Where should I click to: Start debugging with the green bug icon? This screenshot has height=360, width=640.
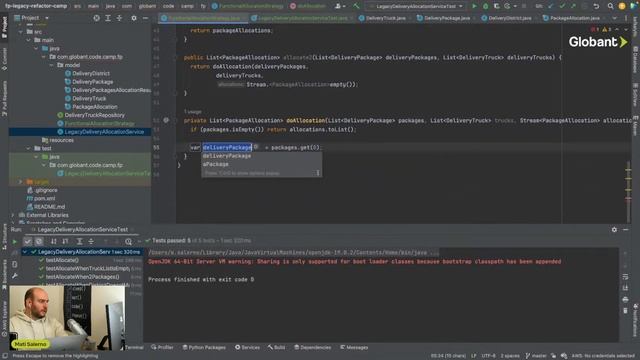point(485,6)
